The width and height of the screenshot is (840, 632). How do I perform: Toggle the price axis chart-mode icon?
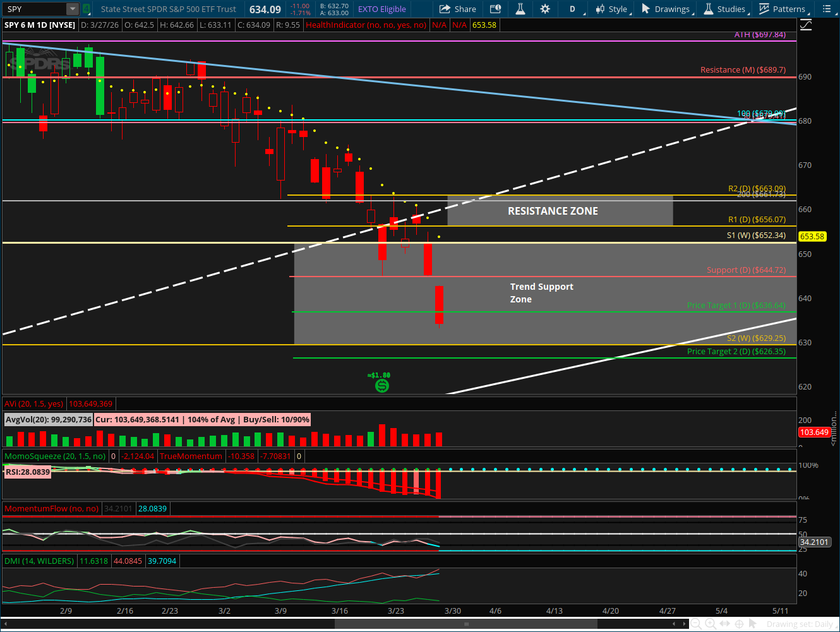point(806,25)
